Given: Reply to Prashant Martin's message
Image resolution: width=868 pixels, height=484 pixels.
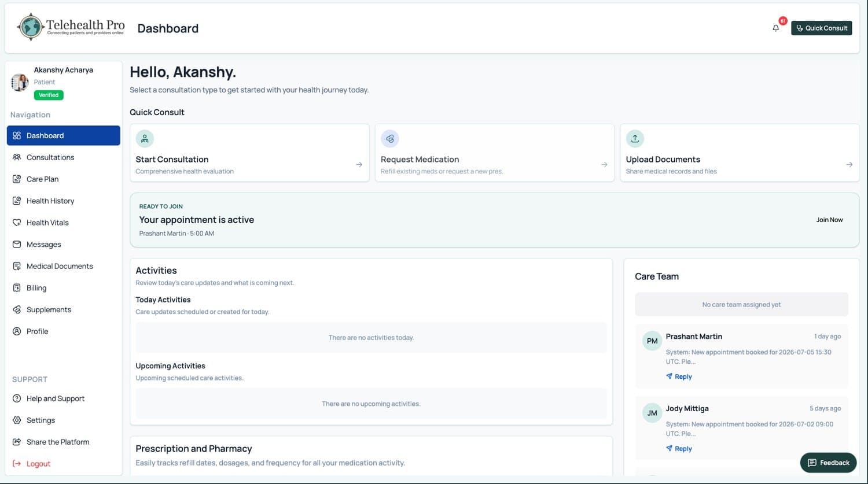Looking at the screenshot, I should click(679, 376).
